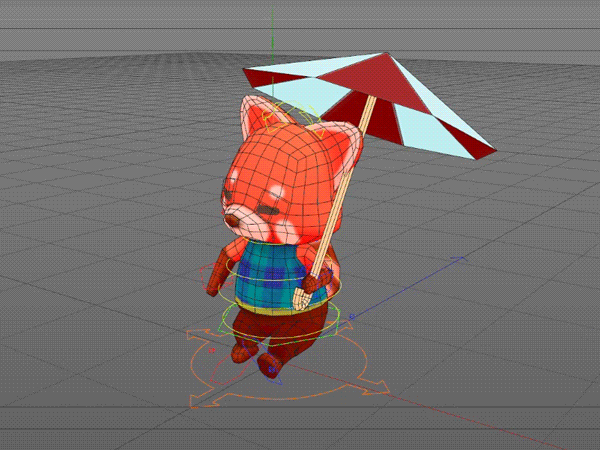Click the character's brown nose
This screenshot has height=450, width=600.
pyautogui.click(x=231, y=220)
